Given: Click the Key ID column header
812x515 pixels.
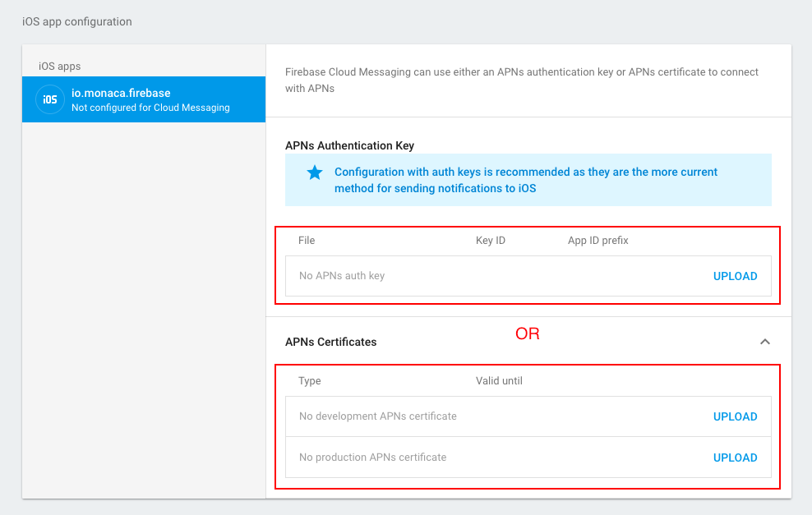Looking at the screenshot, I should pos(490,241).
